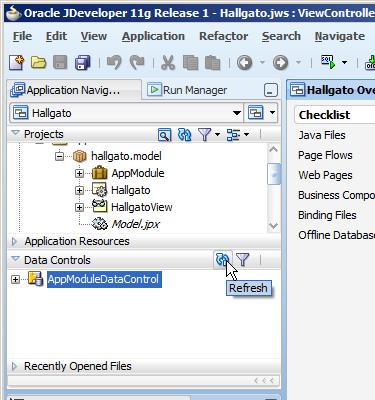375x400 pixels.
Task: Collapse the hallgato.model tree node
Action: coord(59,156)
